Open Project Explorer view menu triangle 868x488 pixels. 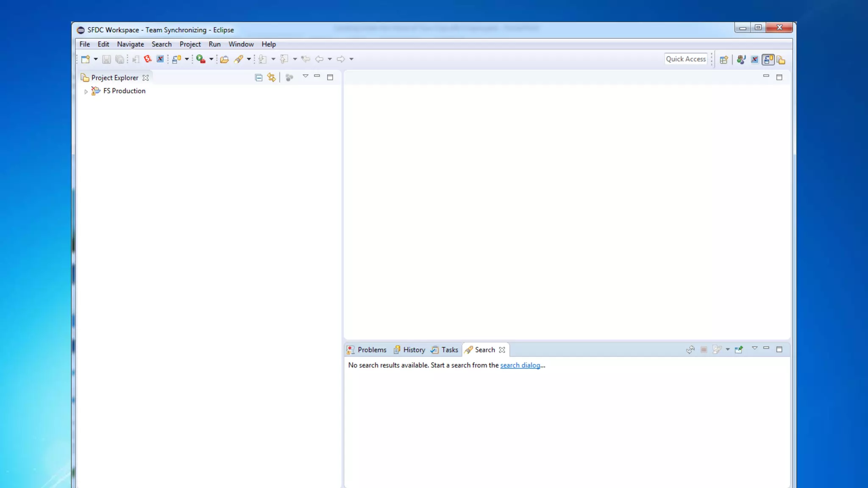click(x=305, y=76)
